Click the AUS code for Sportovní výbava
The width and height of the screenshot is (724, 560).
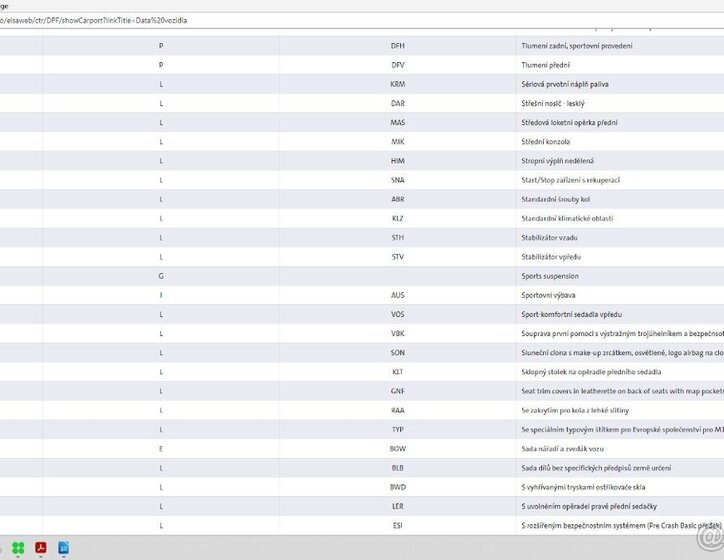[398, 295]
